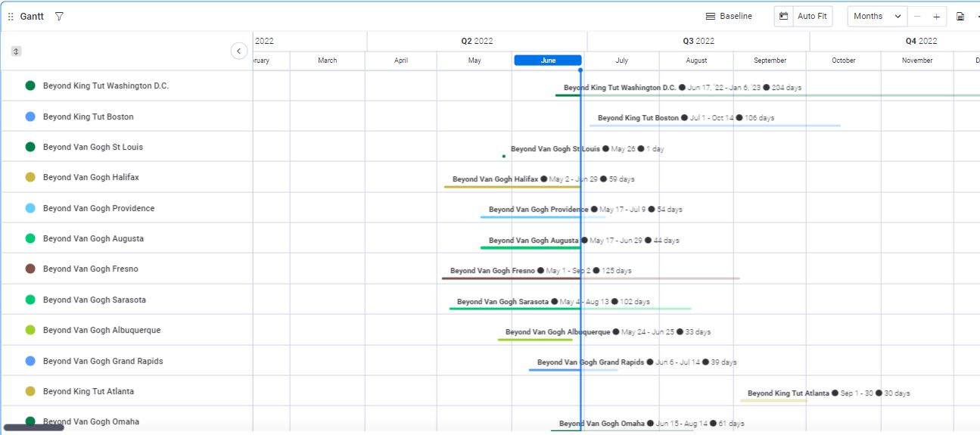Click the King Tut Atlanta timeline bar
Screen dimensions: 980x435
(773, 400)
